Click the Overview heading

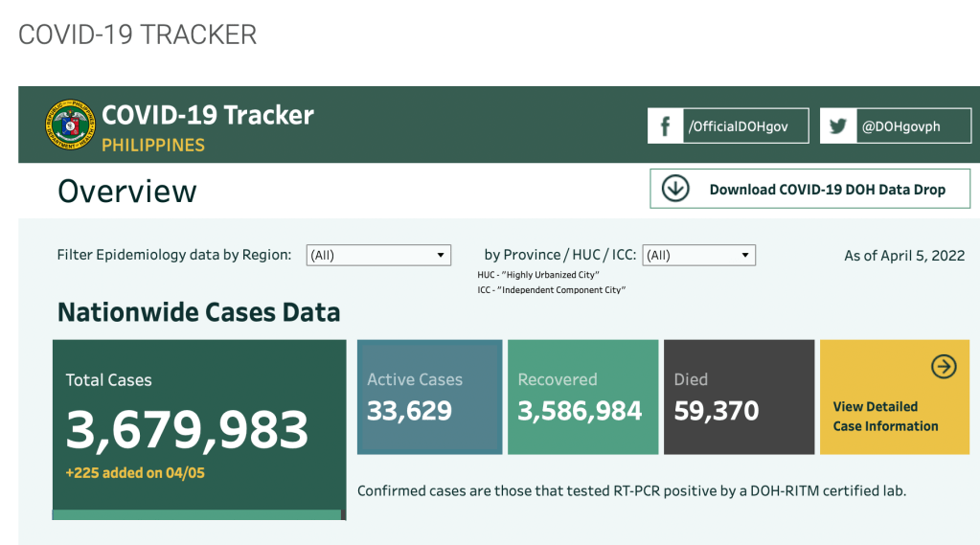click(127, 191)
